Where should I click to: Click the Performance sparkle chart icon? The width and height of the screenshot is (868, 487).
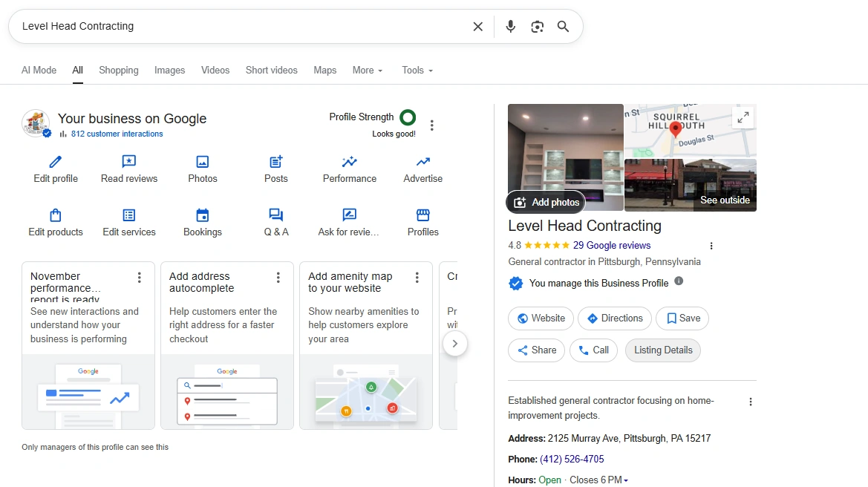tap(350, 162)
